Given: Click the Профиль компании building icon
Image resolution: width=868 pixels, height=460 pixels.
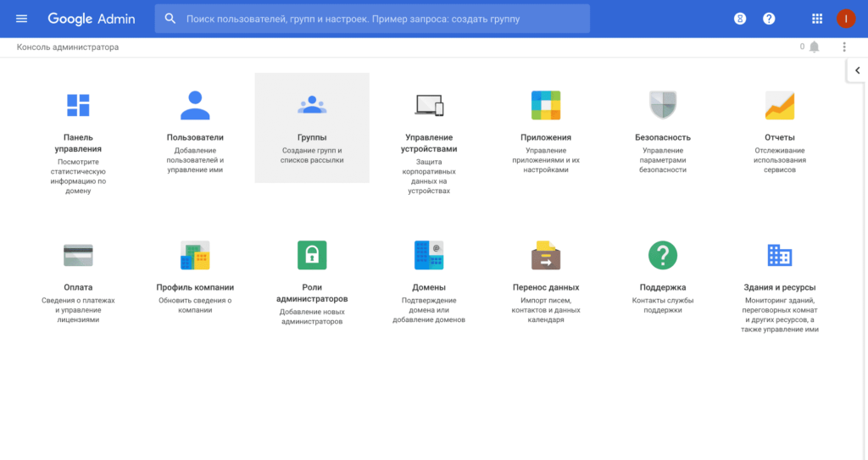Looking at the screenshot, I should [195, 255].
